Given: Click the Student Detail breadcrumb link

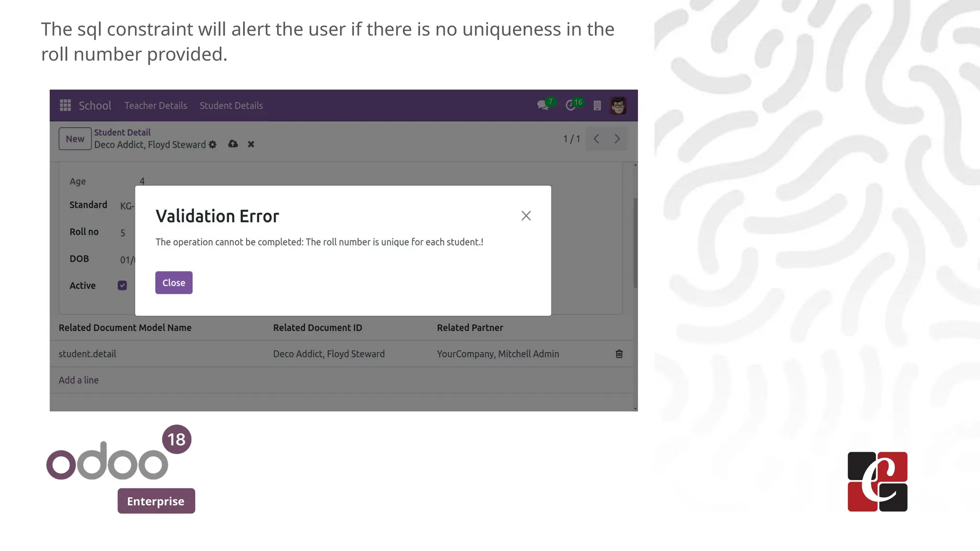Looking at the screenshot, I should coord(122,132).
